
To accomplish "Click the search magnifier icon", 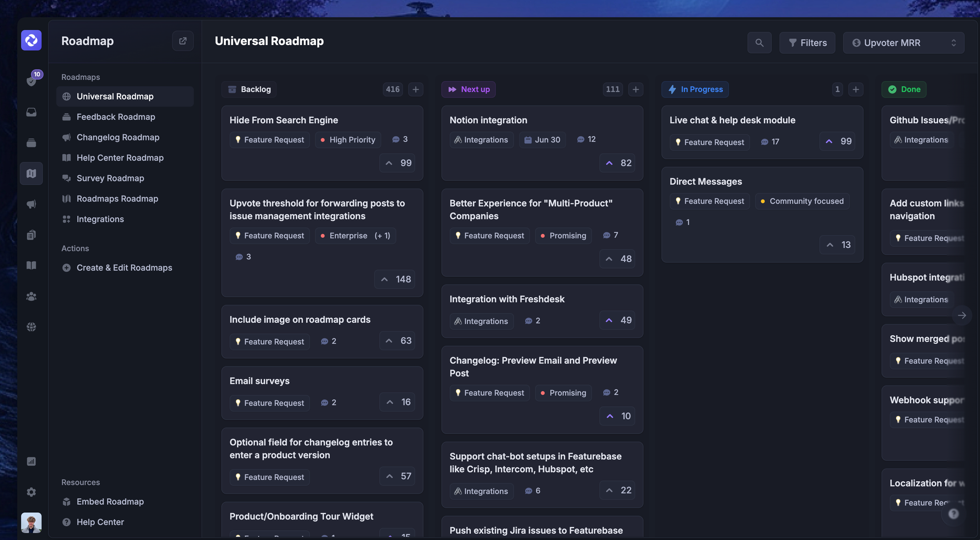I will (759, 43).
